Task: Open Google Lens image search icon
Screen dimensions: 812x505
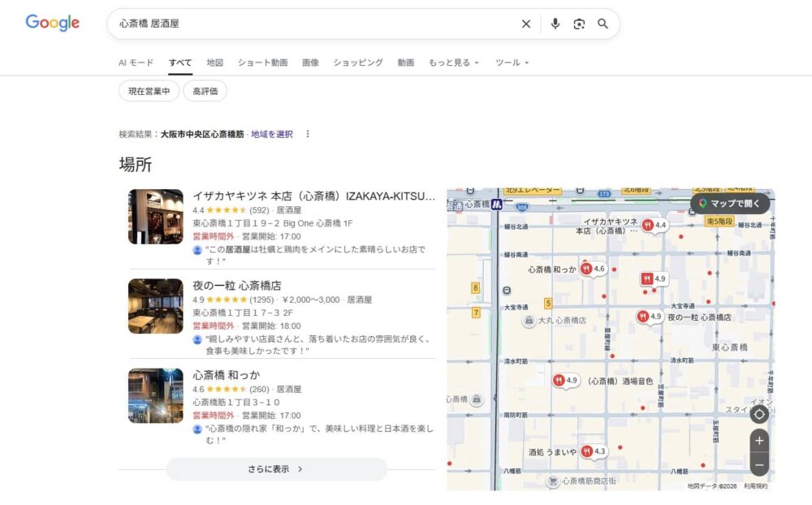Action: [x=579, y=24]
